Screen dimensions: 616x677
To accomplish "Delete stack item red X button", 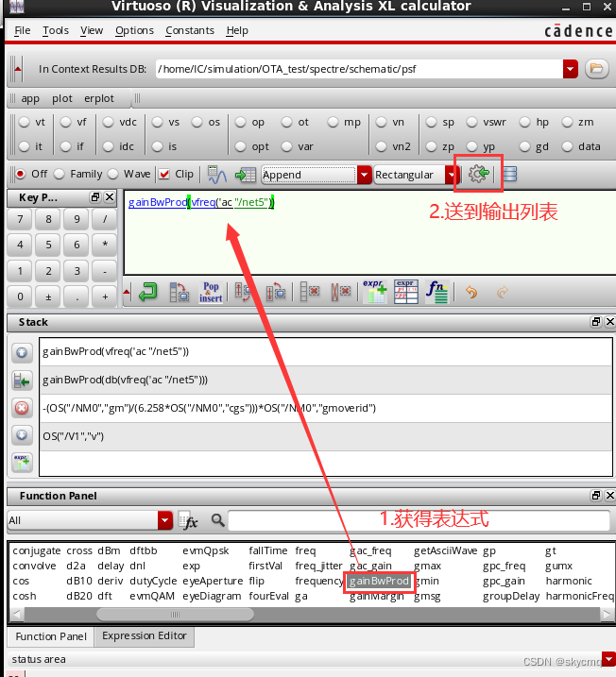I will click(x=22, y=408).
